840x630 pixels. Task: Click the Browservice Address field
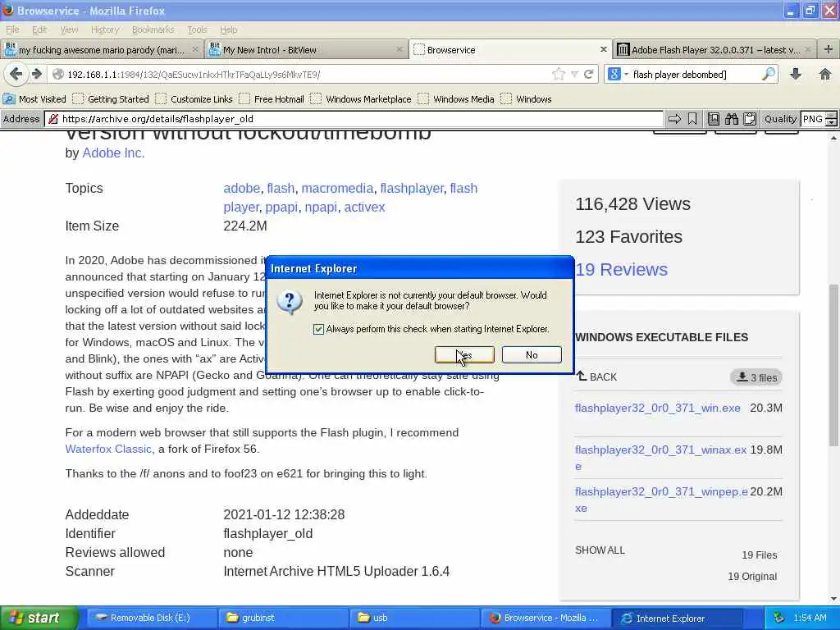click(x=354, y=119)
